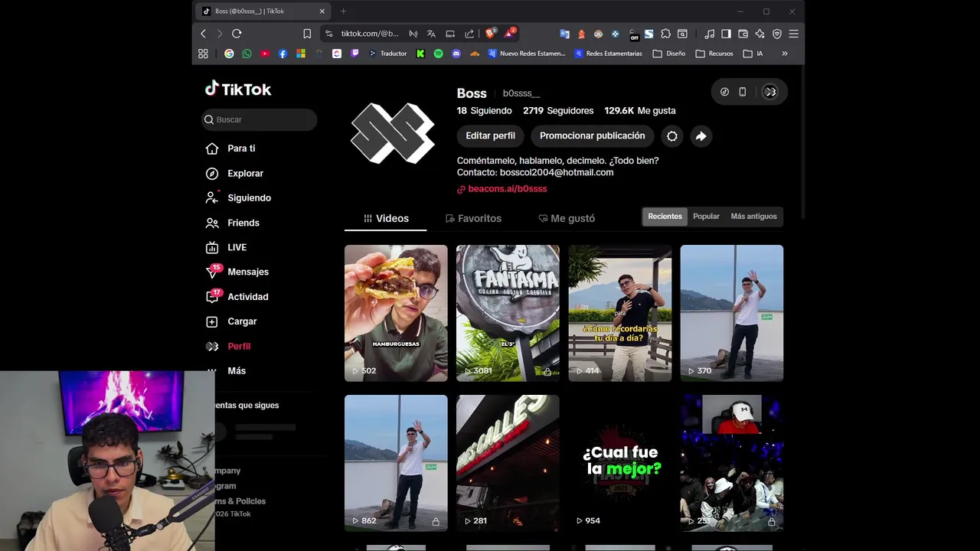Image resolution: width=980 pixels, height=551 pixels.
Task: Expand Más menu in sidebar
Action: (227, 370)
